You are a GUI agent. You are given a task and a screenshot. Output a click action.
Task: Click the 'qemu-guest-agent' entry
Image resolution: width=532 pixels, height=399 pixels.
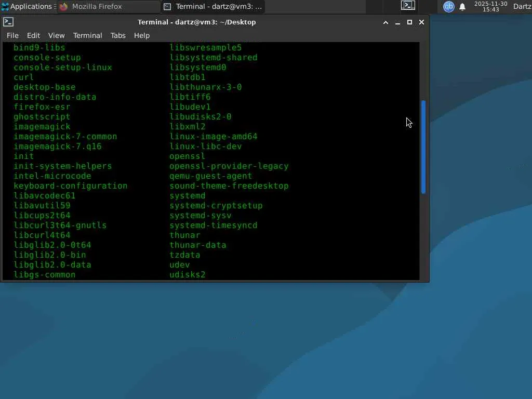(211, 176)
